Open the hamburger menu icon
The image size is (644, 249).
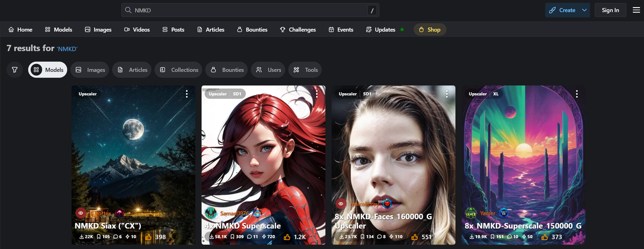pos(636,10)
